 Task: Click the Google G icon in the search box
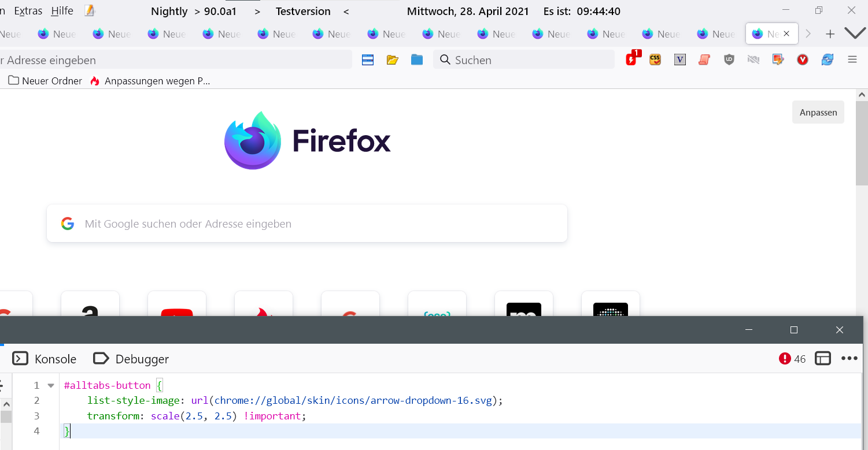[68, 224]
